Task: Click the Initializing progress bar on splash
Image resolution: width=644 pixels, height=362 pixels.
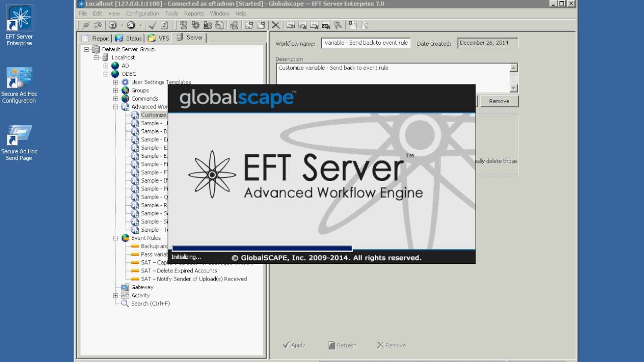Action: [262, 248]
